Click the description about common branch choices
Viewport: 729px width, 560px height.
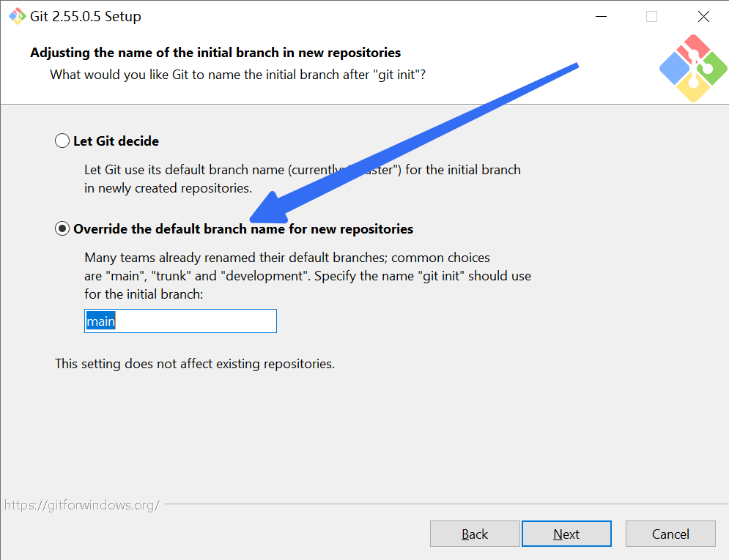(x=307, y=276)
